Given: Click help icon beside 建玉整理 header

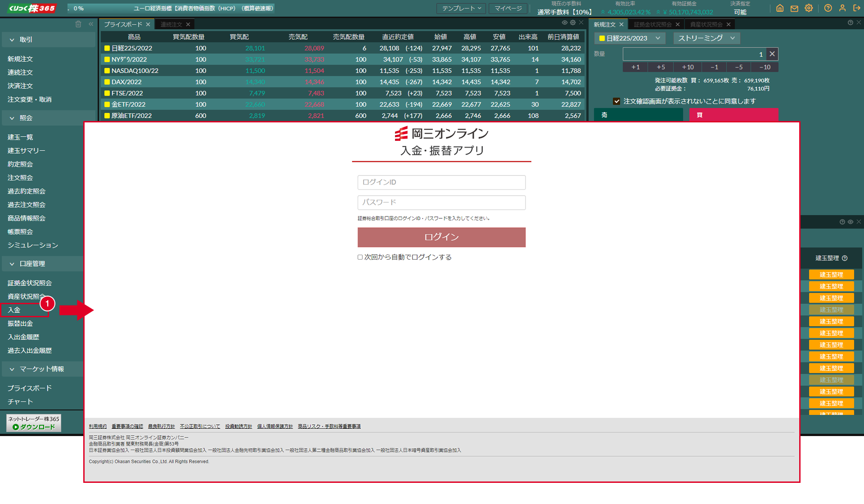Looking at the screenshot, I should pos(845,258).
